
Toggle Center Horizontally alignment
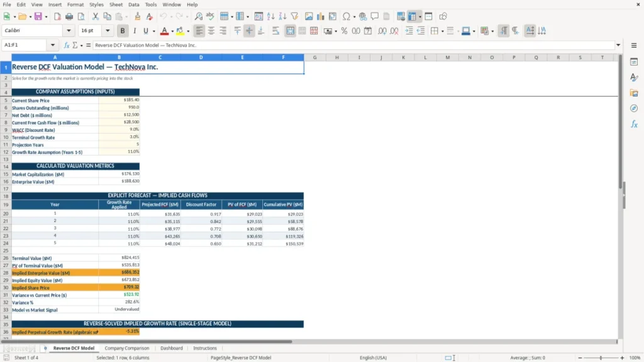211,31
